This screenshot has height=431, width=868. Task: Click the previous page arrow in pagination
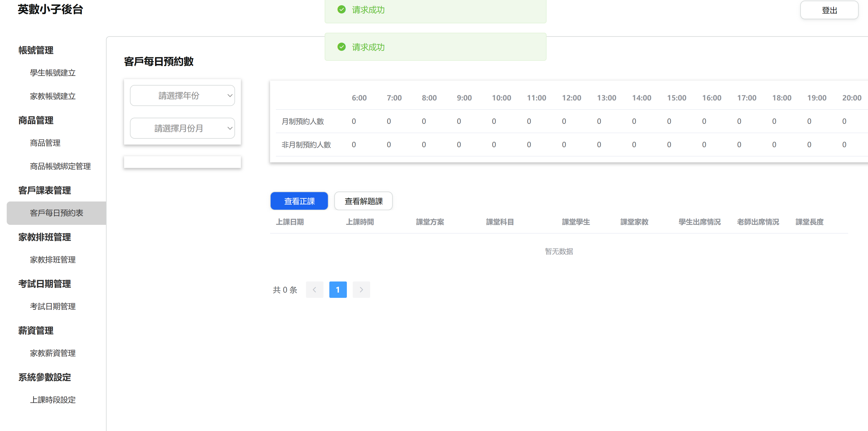pyautogui.click(x=314, y=289)
